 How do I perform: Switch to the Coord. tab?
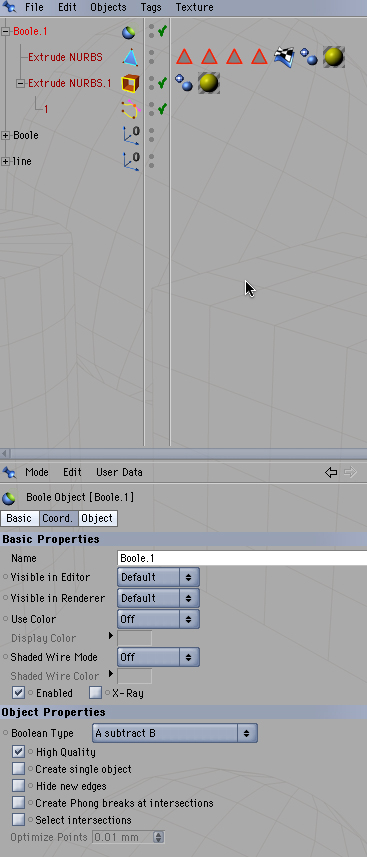pos(59,518)
